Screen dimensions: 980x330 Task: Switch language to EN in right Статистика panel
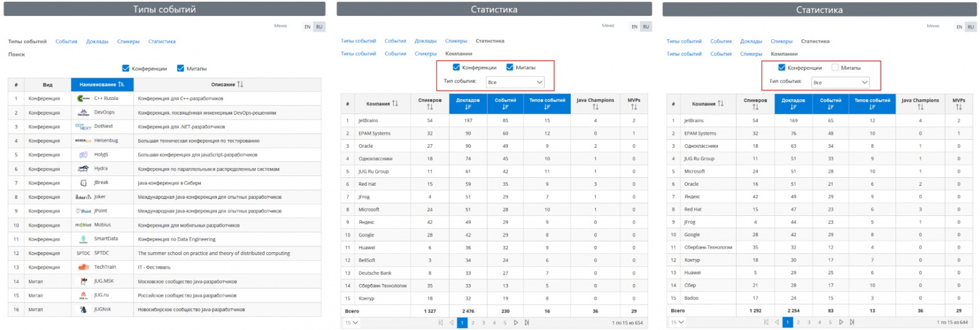[959, 26]
